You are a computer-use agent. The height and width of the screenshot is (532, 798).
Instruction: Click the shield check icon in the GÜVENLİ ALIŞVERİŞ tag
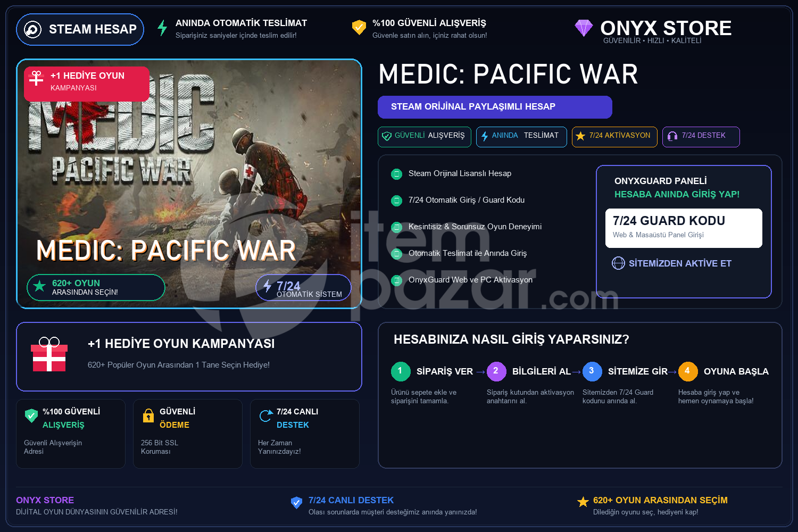[387, 136]
